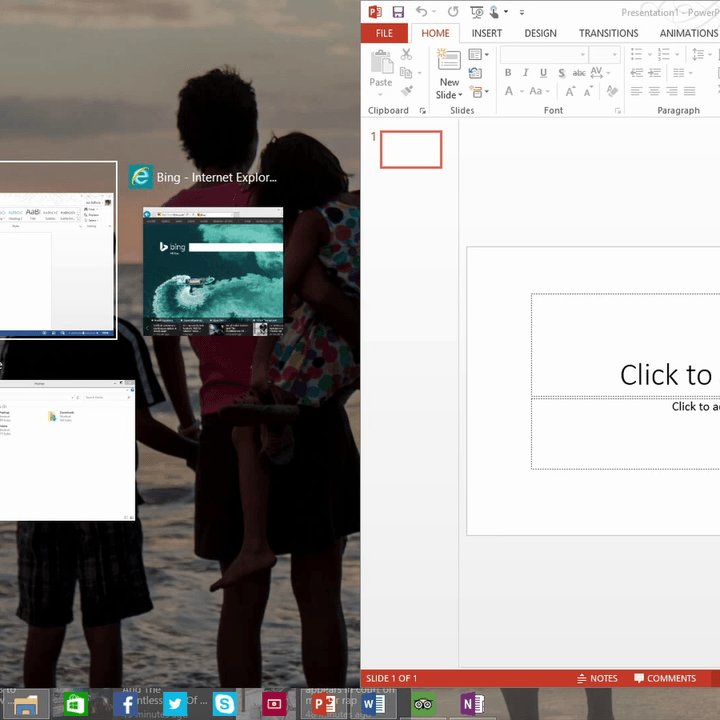720x720 pixels.
Task: Open Facebook app from taskbar
Action: [x=125, y=703]
